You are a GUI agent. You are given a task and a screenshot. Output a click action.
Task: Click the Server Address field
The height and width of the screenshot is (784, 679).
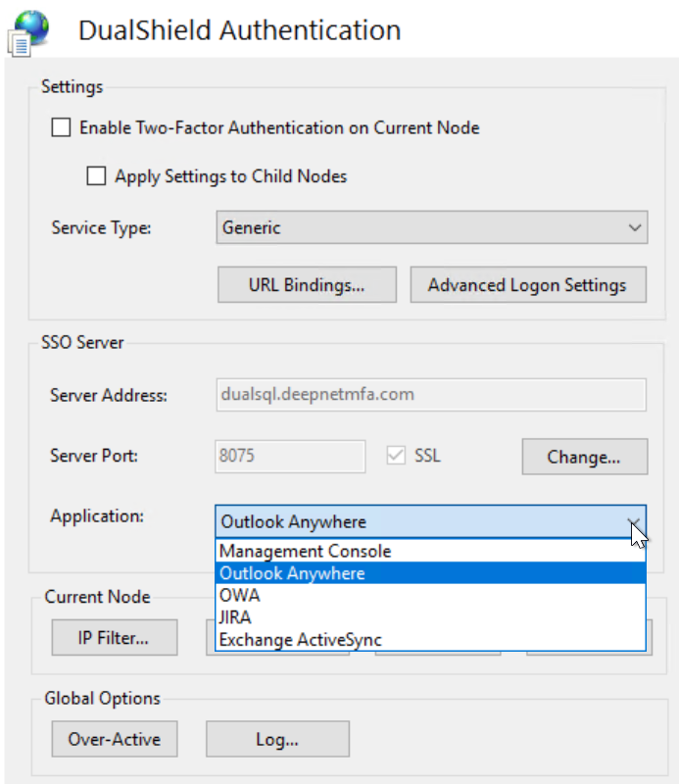click(x=430, y=395)
